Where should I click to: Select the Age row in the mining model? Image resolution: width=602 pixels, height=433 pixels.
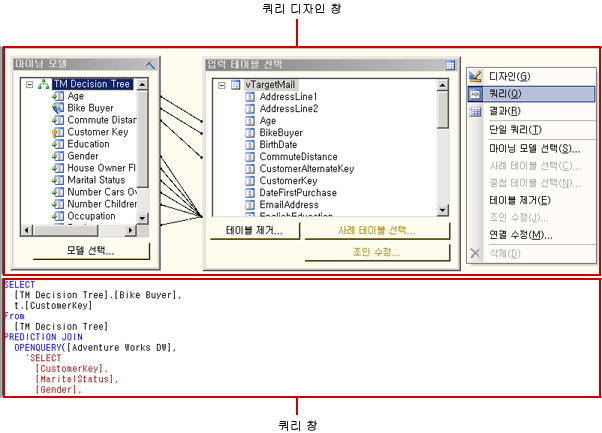tap(76, 96)
